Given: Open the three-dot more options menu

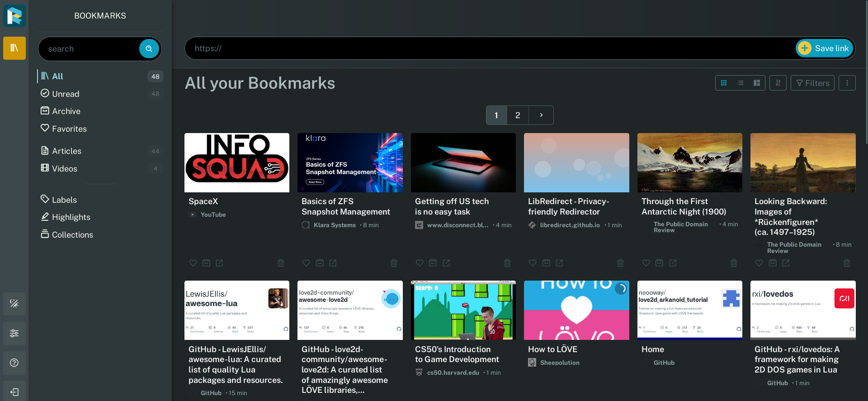Looking at the screenshot, I should (847, 83).
